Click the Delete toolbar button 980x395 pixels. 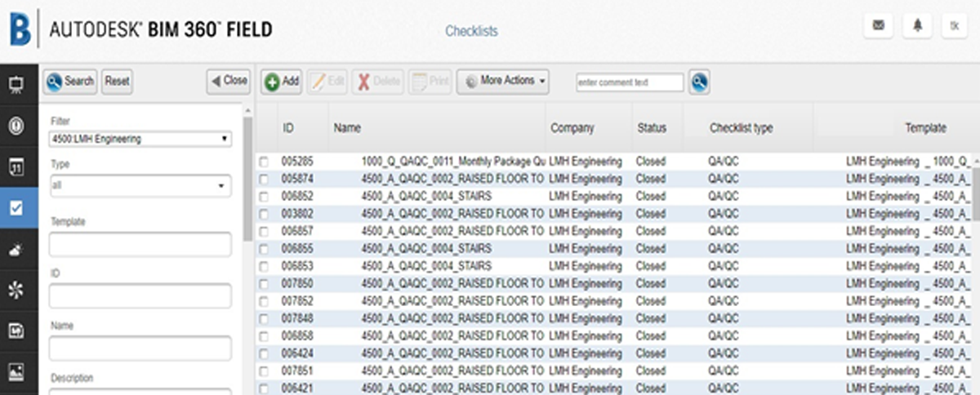(x=378, y=81)
